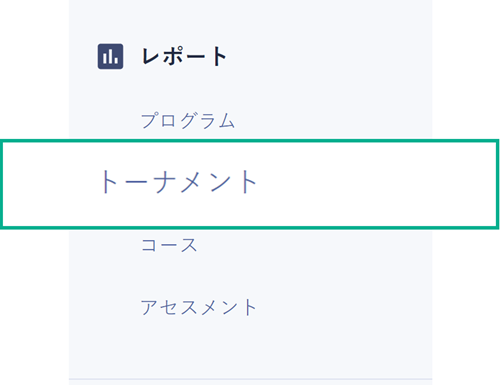The height and width of the screenshot is (385, 500).
Task: Navigate to トーナメント reports
Action: [x=179, y=182]
